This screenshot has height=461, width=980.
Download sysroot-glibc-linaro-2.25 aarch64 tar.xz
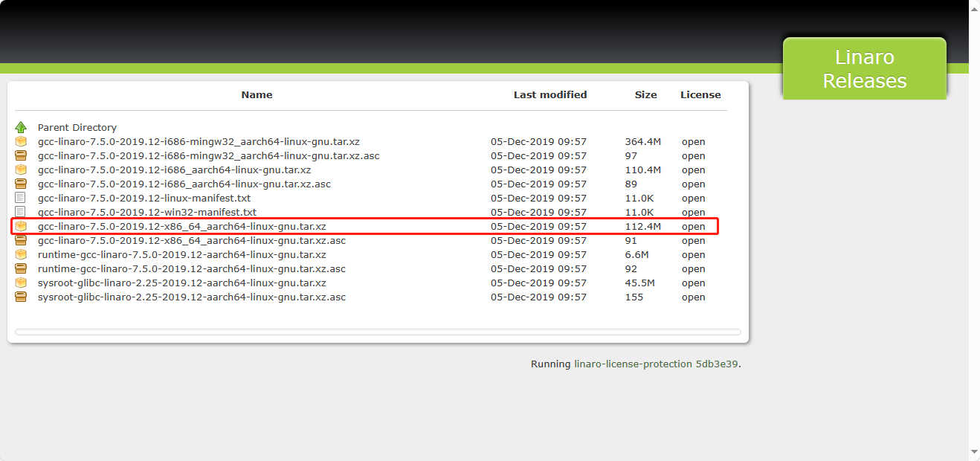[x=181, y=283]
